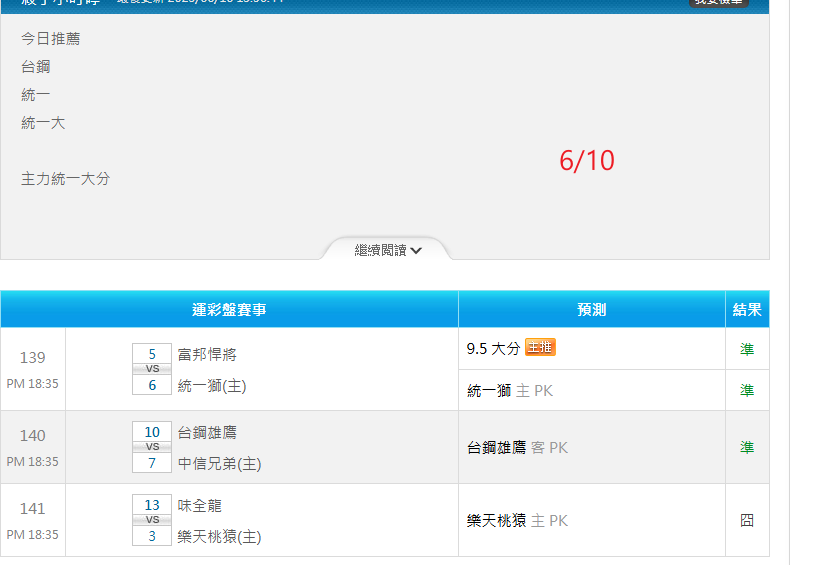Click the 統一大 line in the article
This screenshot has width=820, height=565.
pos(43,123)
